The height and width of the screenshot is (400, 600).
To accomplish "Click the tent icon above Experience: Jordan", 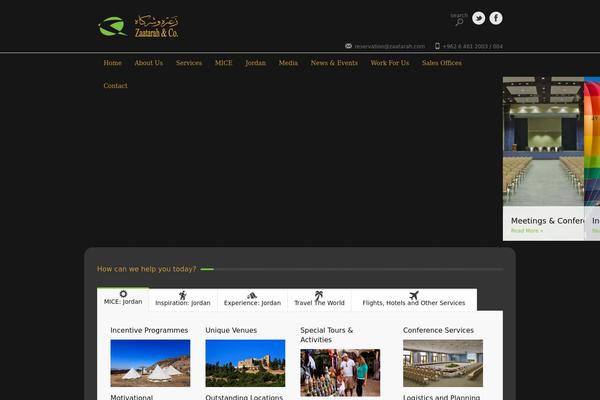I will [x=252, y=296].
